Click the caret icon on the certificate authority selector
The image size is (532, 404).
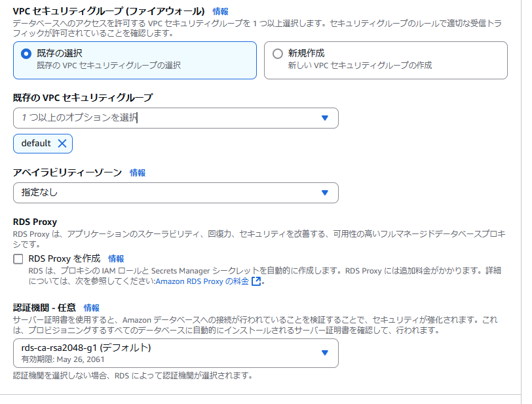click(x=324, y=353)
